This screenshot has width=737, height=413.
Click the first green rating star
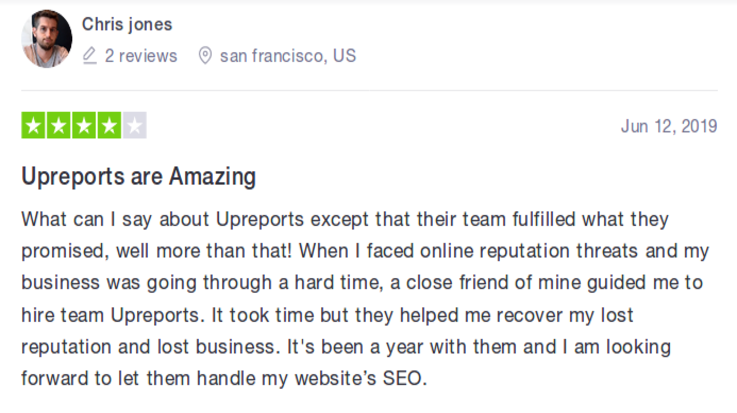click(x=33, y=125)
